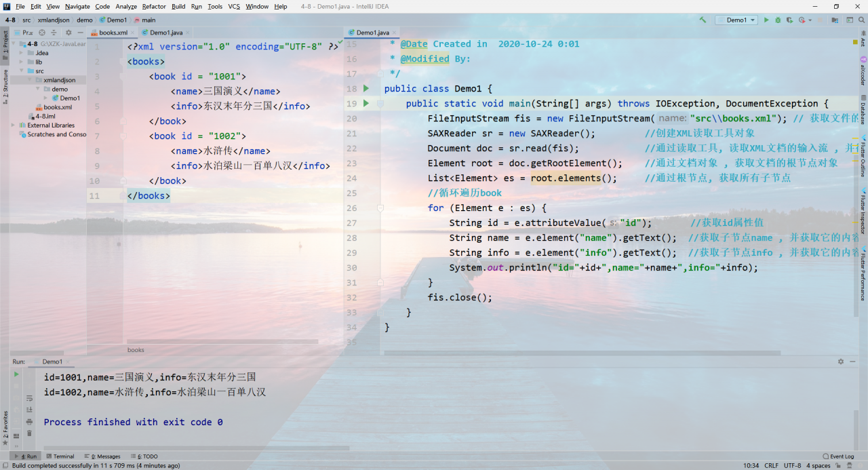868x470 pixels.
Task: Click run gutter icon beside main method
Action: [x=366, y=103]
